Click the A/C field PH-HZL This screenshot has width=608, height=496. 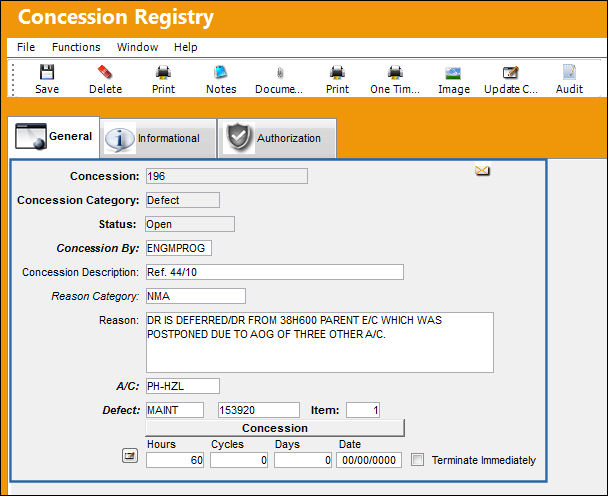pyautogui.click(x=183, y=386)
